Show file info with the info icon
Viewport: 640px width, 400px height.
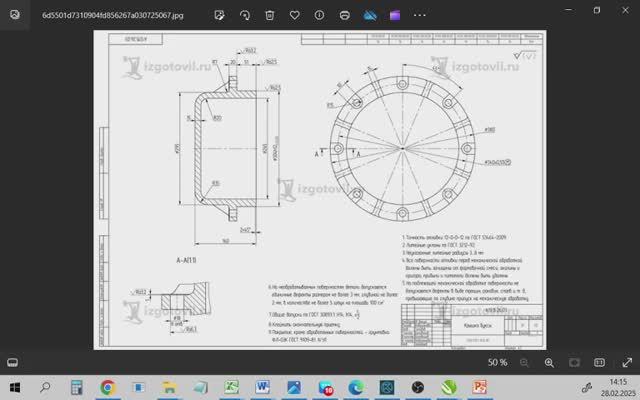320,15
